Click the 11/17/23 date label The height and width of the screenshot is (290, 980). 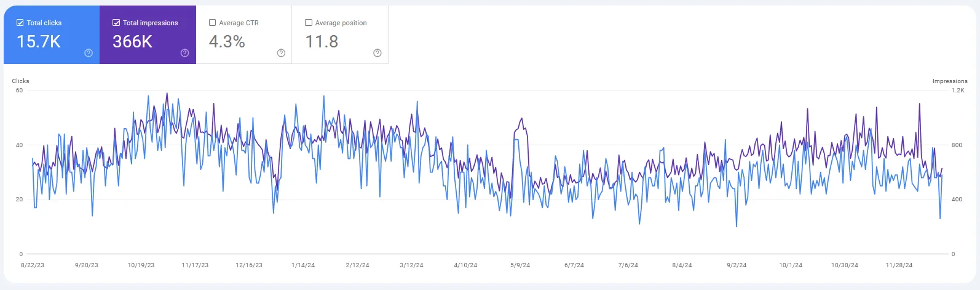pyautogui.click(x=195, y=265)
